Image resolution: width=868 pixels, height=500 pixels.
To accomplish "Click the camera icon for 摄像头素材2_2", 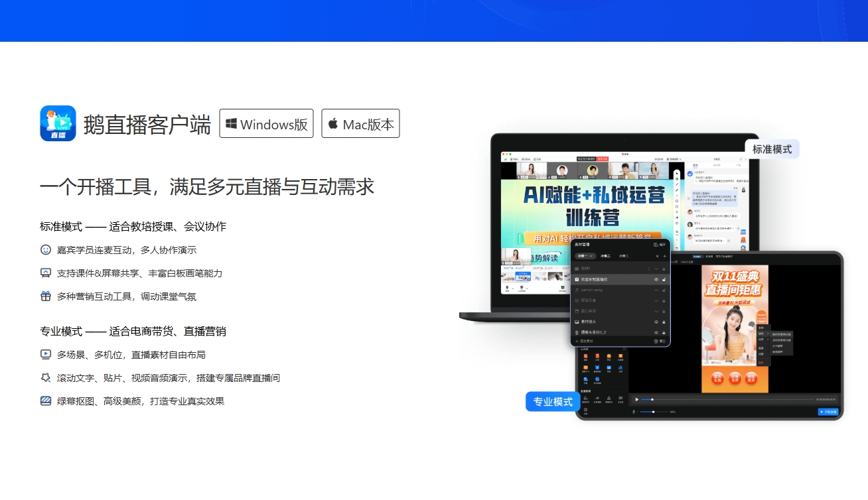I will pos(577,333).
